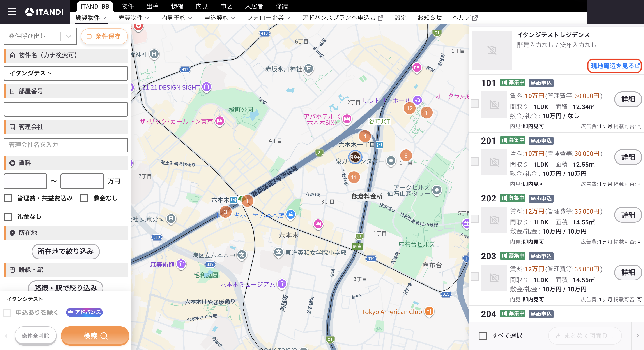
Task: Select the checkbox for room 202
Action: tap(475, 219)
